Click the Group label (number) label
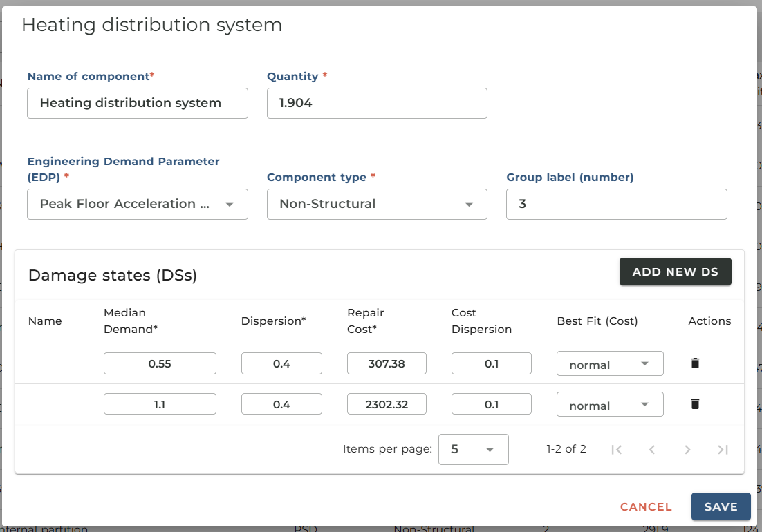 (570, 177)
